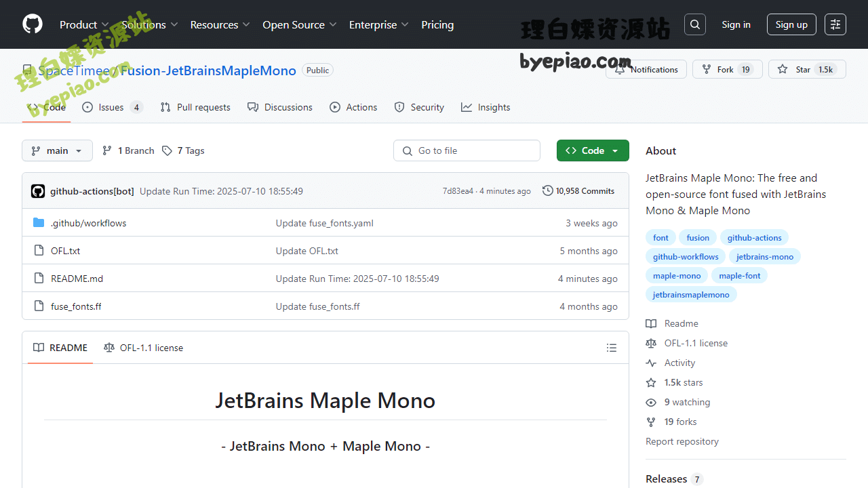The image size is (868, 488).
Task: Click the OFL.txt file icon
Action: pyautogui.click(x=39, y=251)
